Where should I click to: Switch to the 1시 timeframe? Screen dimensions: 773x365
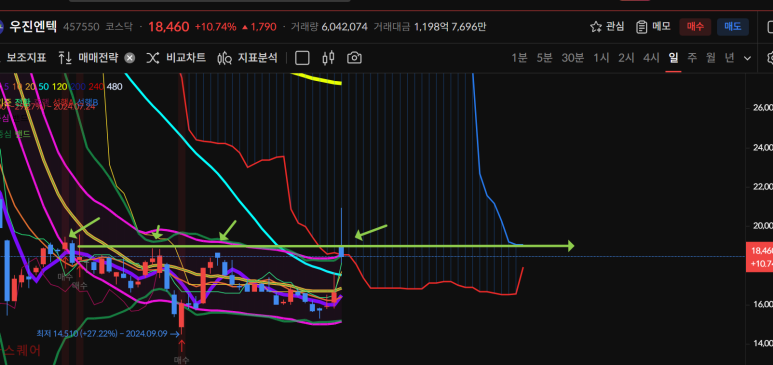[x=601, y=58]
